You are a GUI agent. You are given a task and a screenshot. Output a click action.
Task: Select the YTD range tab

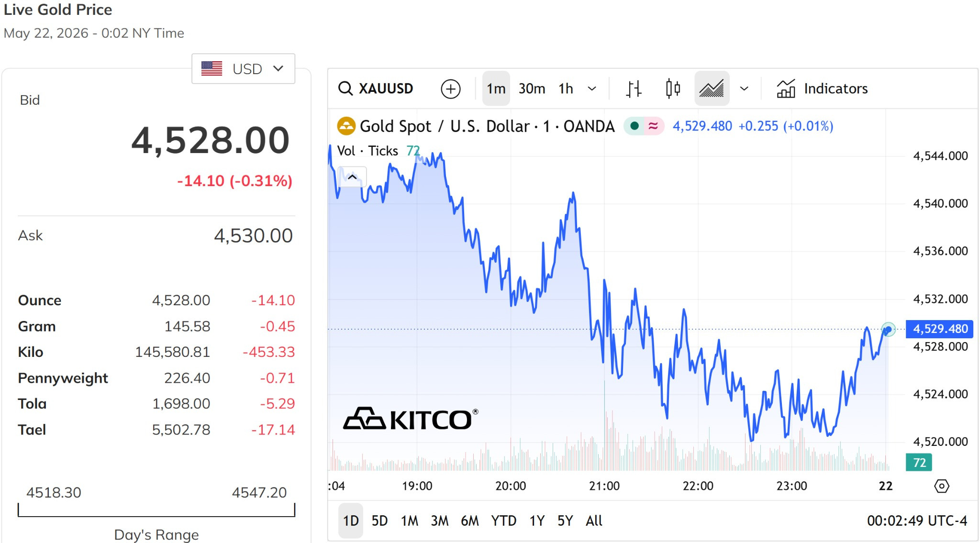[503, 521]
